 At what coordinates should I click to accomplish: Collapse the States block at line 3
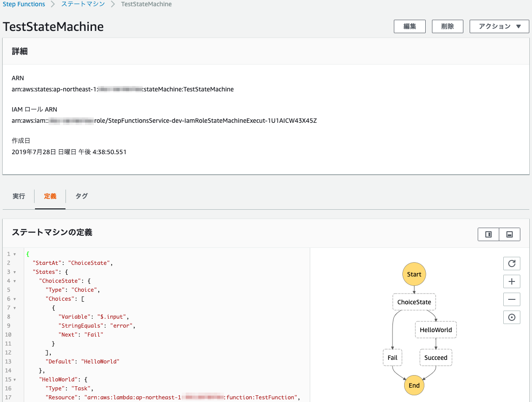14,272
